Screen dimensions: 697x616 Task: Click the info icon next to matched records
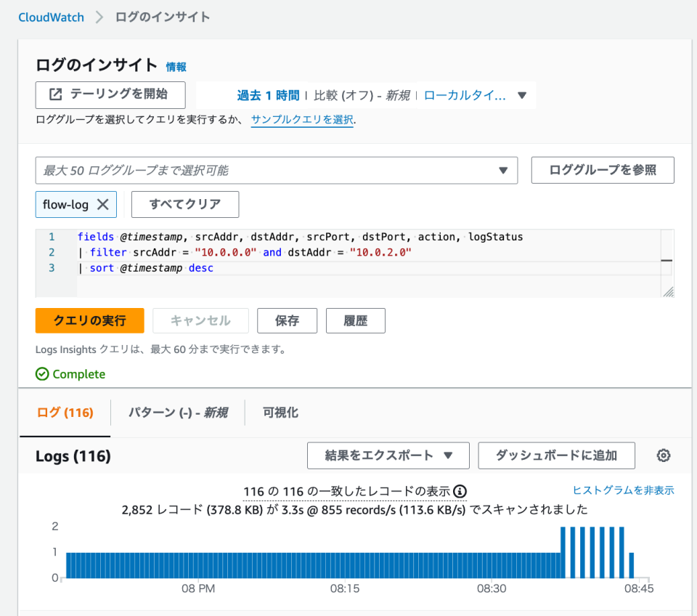point(462,491)
